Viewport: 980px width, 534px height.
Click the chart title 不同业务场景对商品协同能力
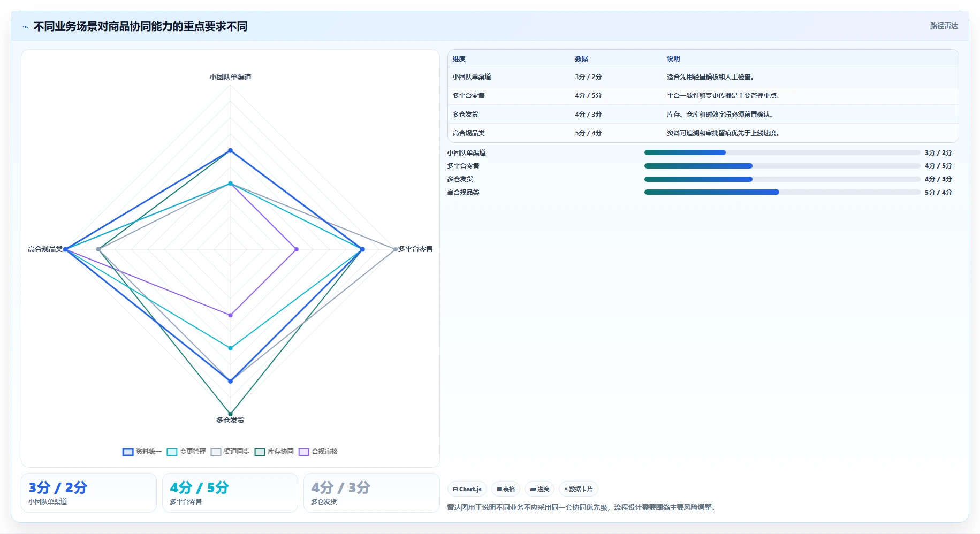(140, 27)
